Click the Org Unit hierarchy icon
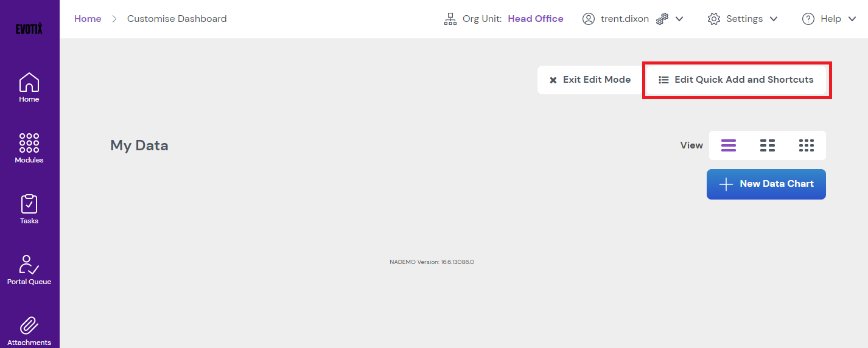 (450, 19)
